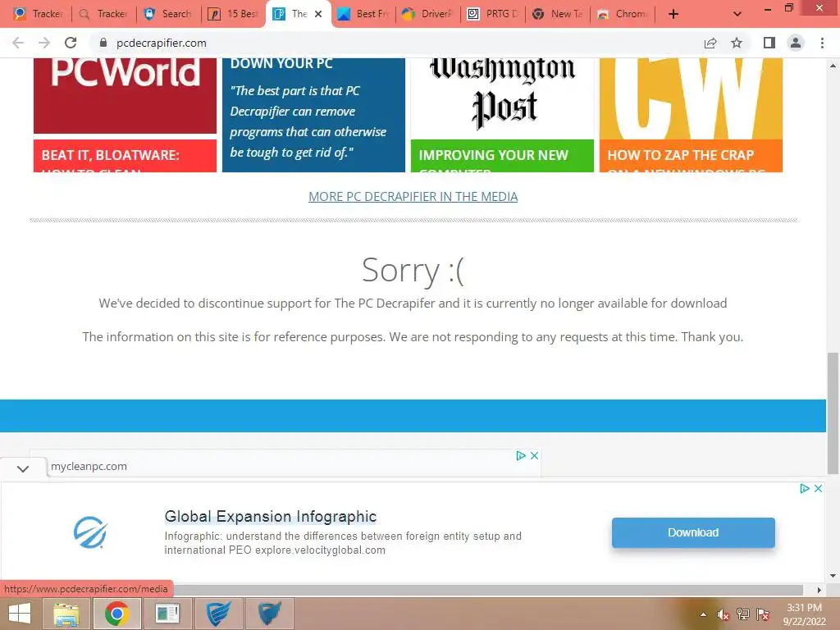Switch to first Tracker tab
Viewport: 840px width, 630px height.
[x=38, y=14]
